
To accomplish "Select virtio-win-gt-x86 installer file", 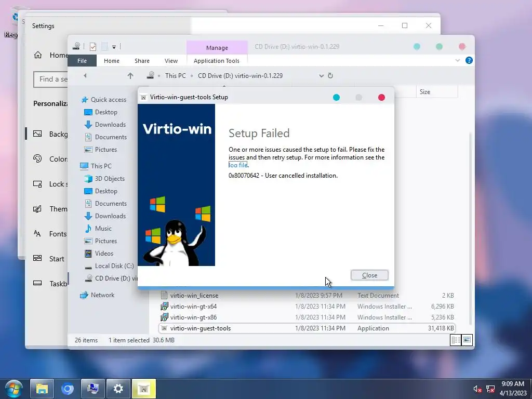I will [x=307, y=317].
